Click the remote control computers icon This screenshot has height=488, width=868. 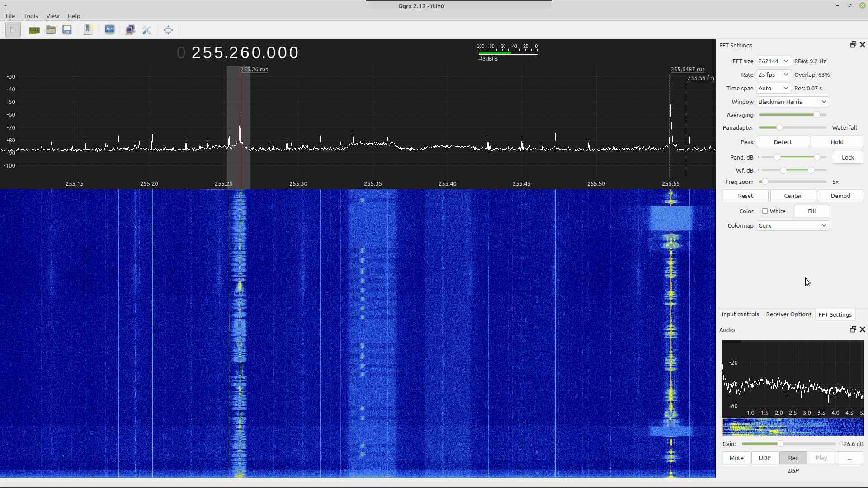coord(130,30)
